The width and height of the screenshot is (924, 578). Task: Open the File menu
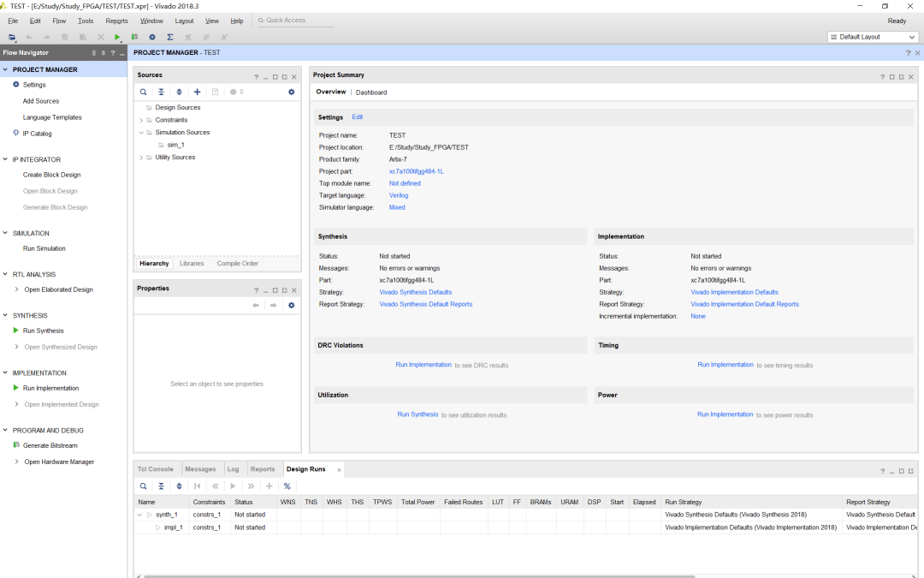pyautogui.click(x=13, y=21)
